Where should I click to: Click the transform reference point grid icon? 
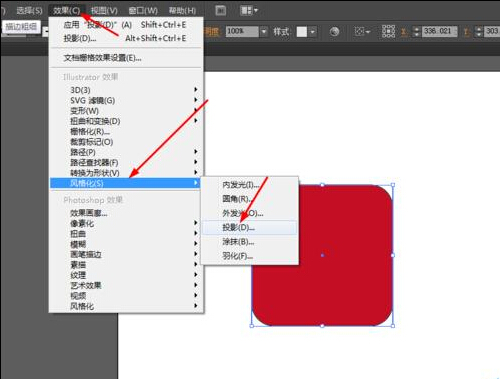pos(388,31)
